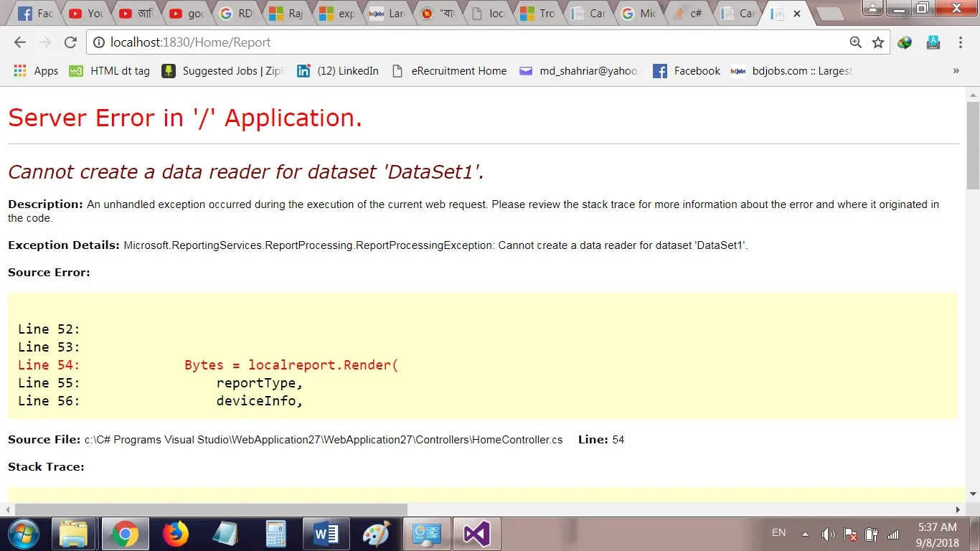This screenshot has width=980, height=551.
Task: Click the network signal tray icon
Action: click(x=893, y=534)
